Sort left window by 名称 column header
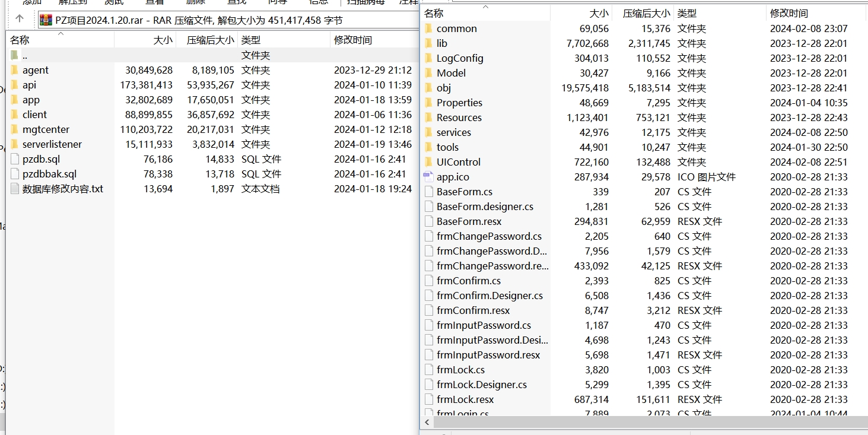The height and width of the screenshot is (435, 868). [60, 40]
